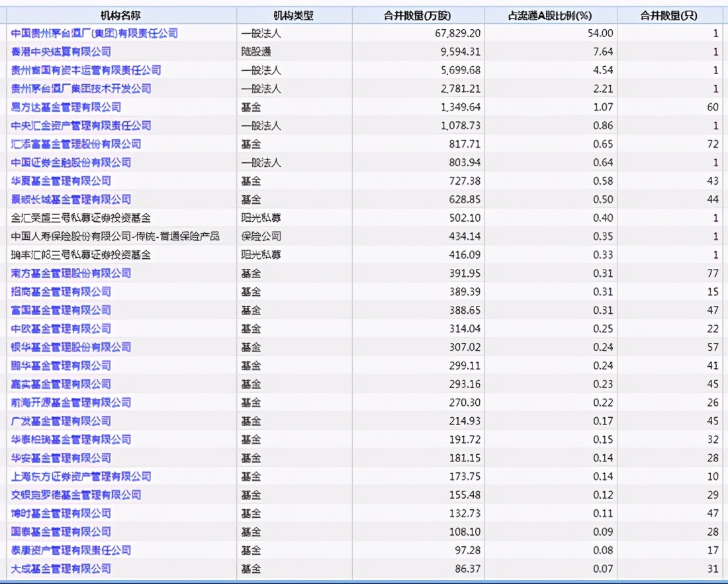
Task: Open the 鹏华基金管理有限公司 link
Action: click(61, 365)
